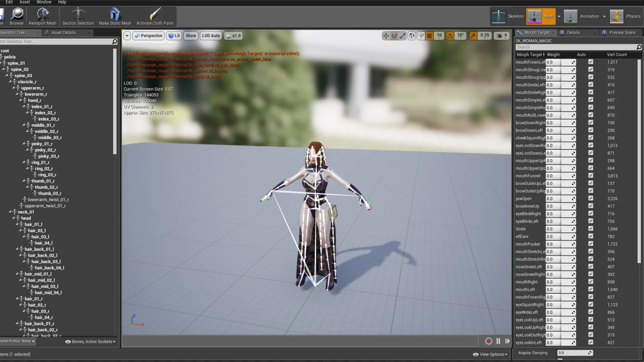Open surface snapping options icon
The height and width of the screenshot is (362, 644).
click(x=421, y=36)
